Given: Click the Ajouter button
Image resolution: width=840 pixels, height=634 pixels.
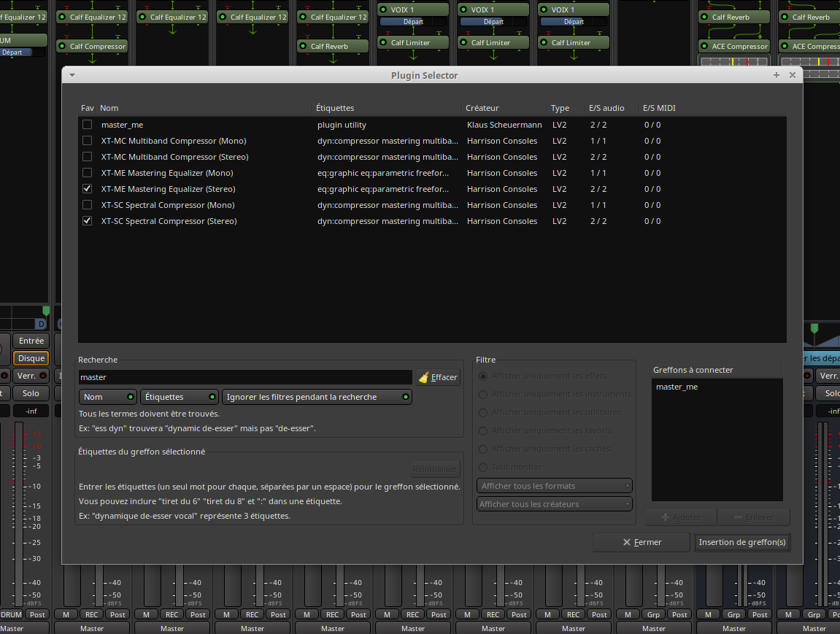Looking at the screenshot, I should click(x=681, y=517).
